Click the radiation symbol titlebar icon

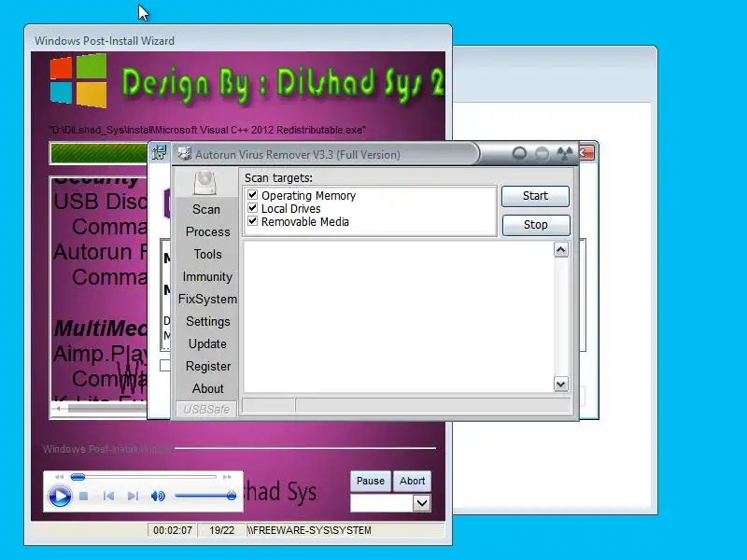pos(565,153)
